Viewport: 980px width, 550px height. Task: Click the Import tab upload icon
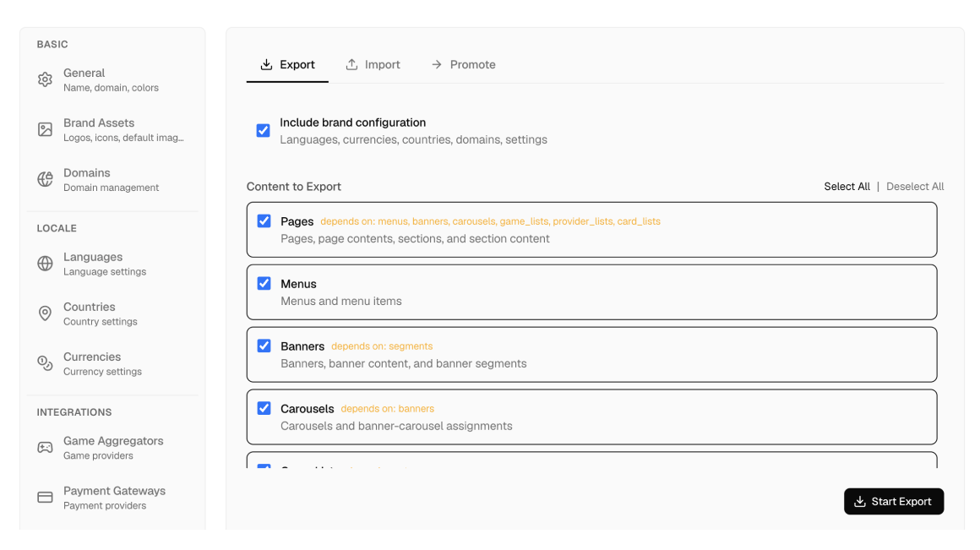click(x=352, y=64)
